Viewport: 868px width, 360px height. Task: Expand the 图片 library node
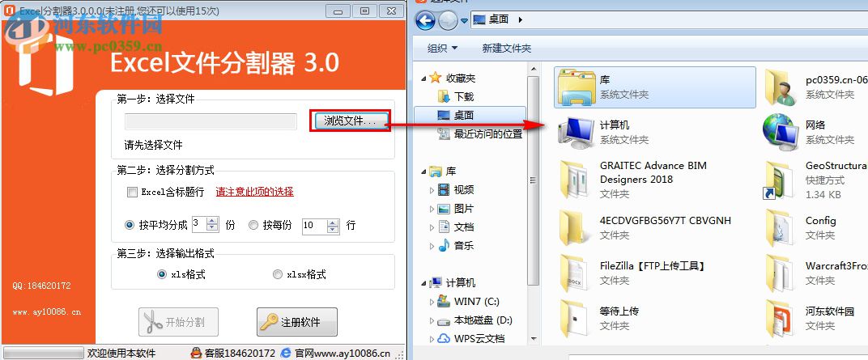point(432,209)
